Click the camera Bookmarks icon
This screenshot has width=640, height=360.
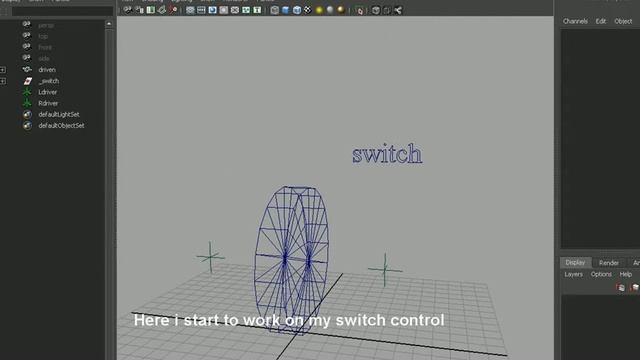pyautogui.click(x=151, y=10)
